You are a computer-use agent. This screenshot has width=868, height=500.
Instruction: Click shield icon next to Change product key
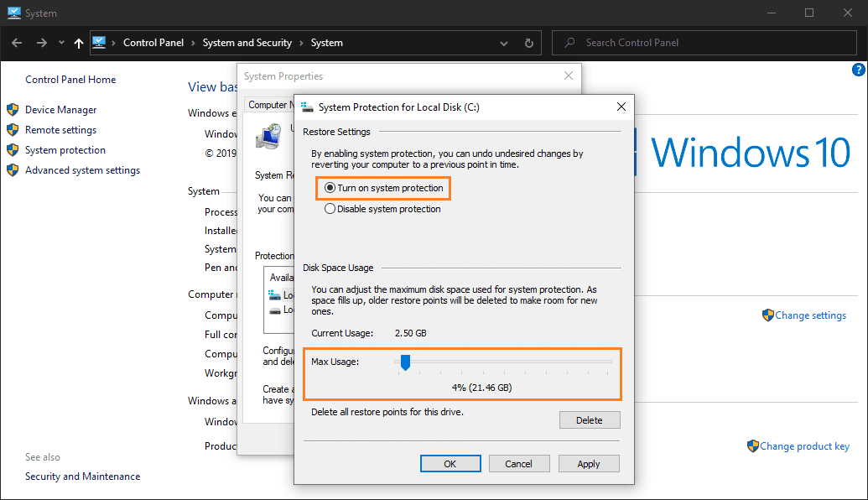pyautogui.click(x=753, y=445)
